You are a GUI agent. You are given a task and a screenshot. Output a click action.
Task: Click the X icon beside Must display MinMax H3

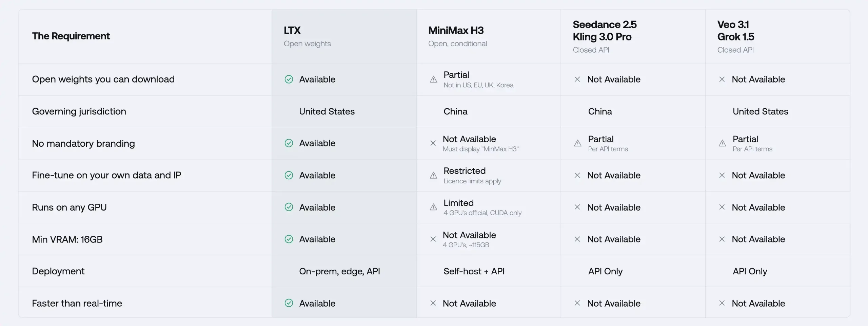(x=433, y=143)
